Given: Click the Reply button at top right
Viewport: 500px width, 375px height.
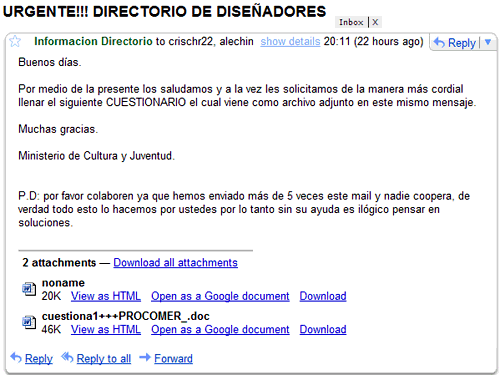Looking at the screenshot, I should pos(455,43).
